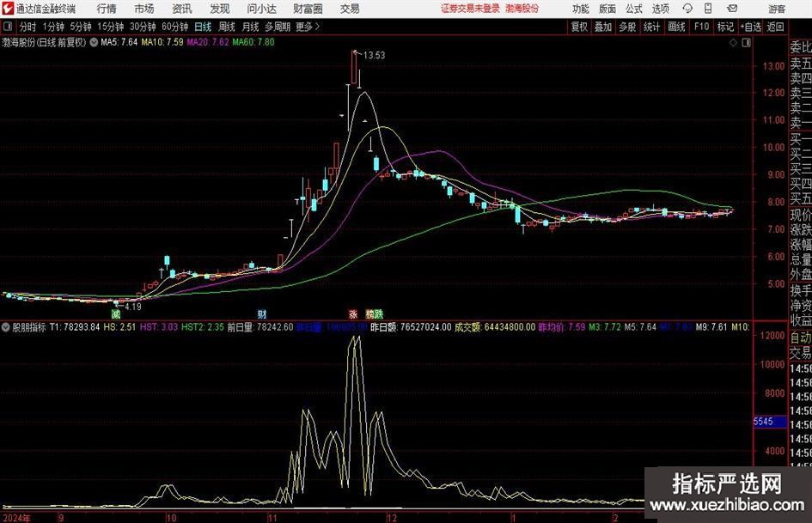The height and width of the screenshot is (523, 812).
Task: Click the MA20: 7.62 indicator label
Action: (208, 42)
